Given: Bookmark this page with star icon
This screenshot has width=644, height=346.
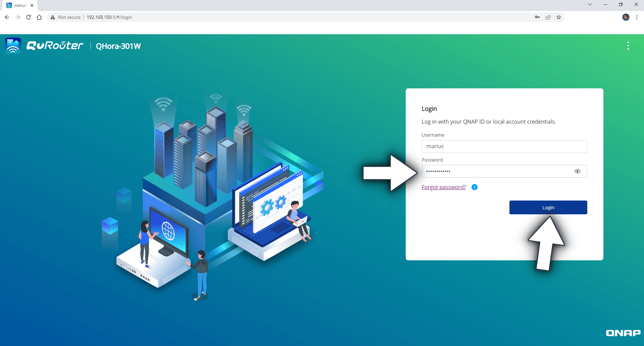Looking at the screenshot, I should pos(558,17).
